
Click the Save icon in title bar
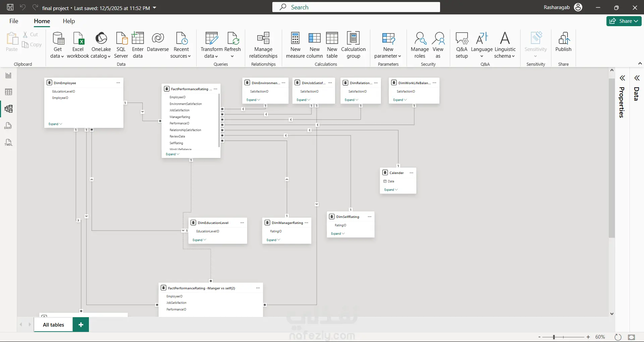[x=10, y=7]
